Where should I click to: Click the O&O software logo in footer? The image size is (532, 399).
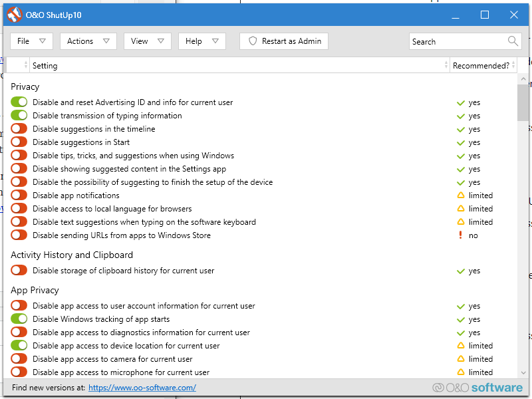click(477, 388)
